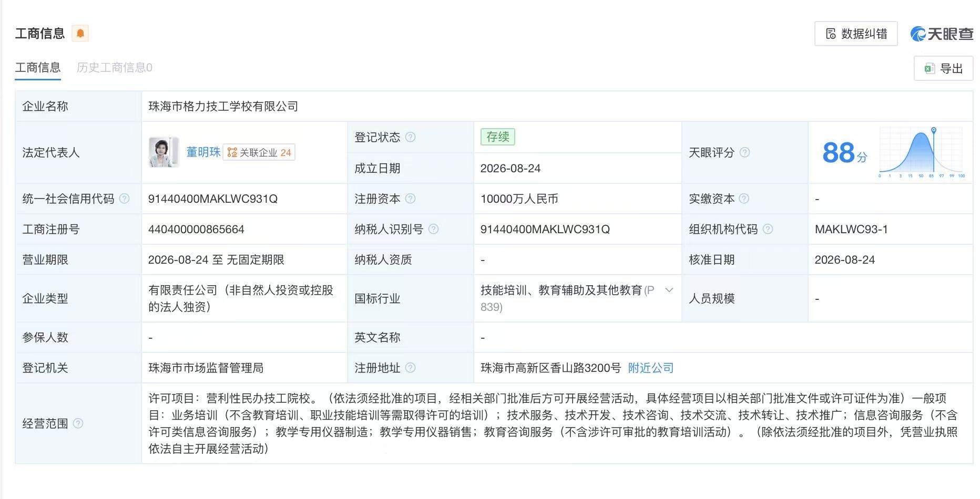Show help for 注册地址
The height and width of the screenshot is (499, 980).
(x=411, y=368)
